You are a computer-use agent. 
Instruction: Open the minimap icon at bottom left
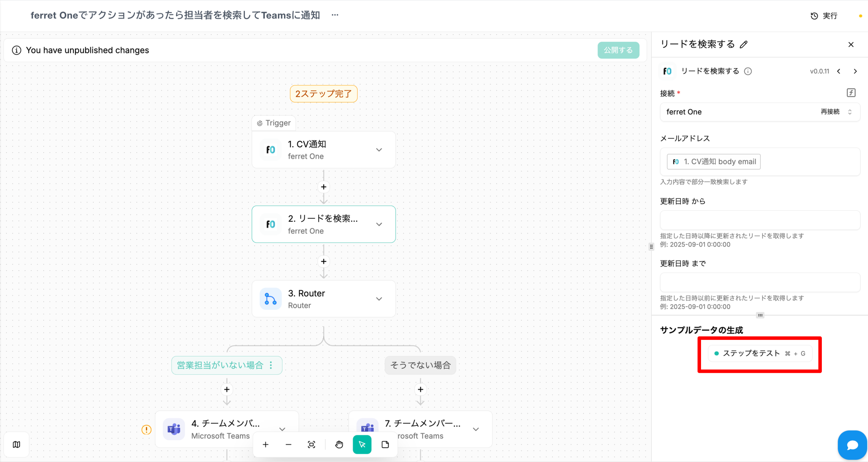coord(17,445)
